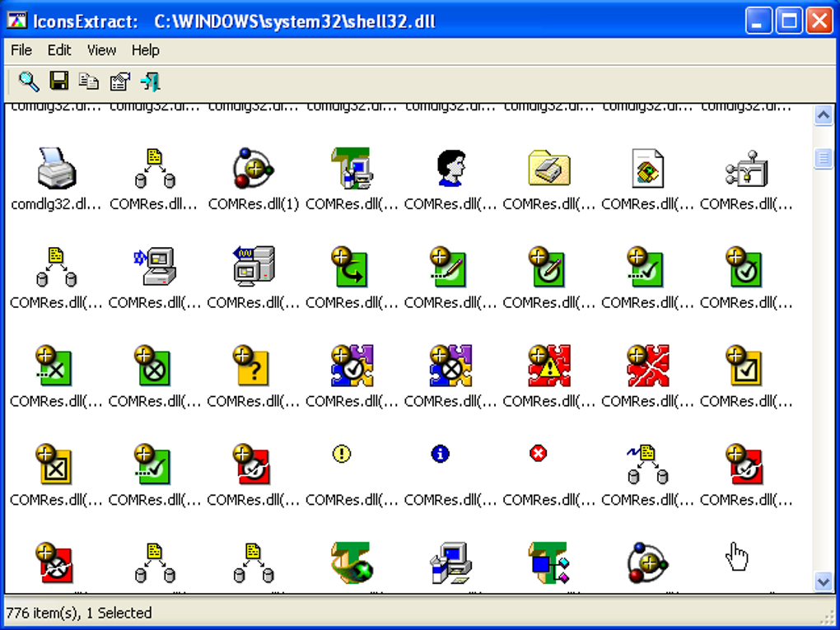Select the computer with blue arrows icon

pos(155,266)
